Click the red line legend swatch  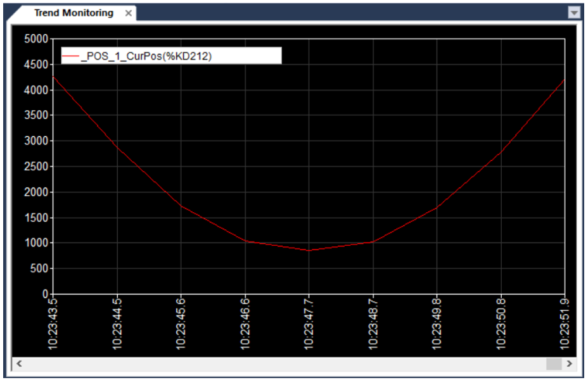click(70, 56)
